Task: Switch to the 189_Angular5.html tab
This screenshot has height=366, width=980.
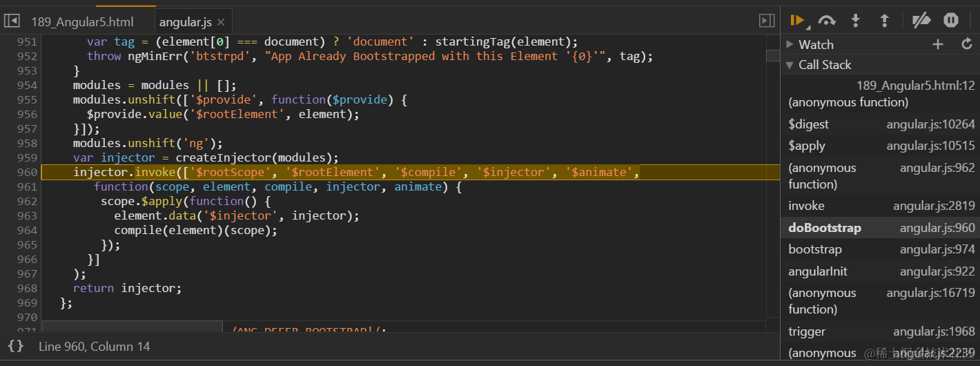Action: point(82,21)
